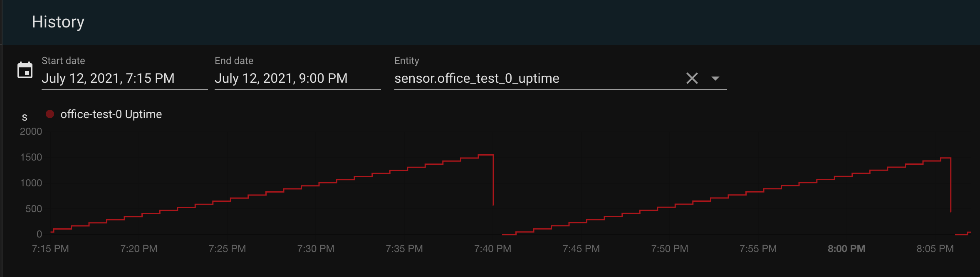Clear the entity selection with the X
The width and height of the screenshot is (980, 277).
[x=692, y=78]
